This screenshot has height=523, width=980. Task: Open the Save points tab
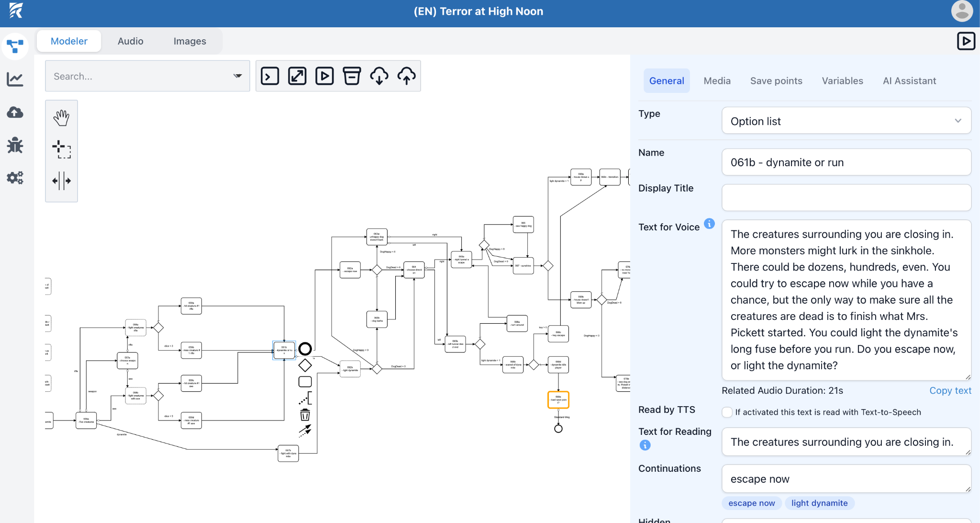(776, 81)
